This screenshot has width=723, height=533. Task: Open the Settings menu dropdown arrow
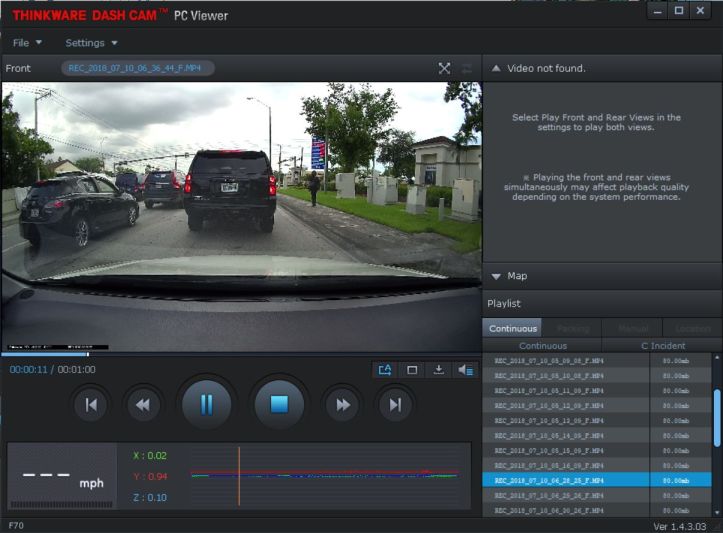(x=114, y=43)
